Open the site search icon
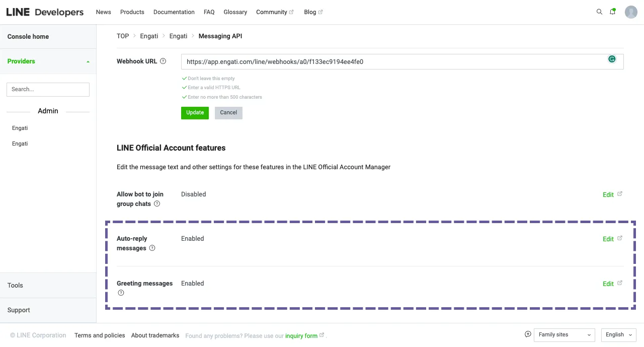This screenshot has width=644, height=347. pyautogui.click(x=599, y=12)
